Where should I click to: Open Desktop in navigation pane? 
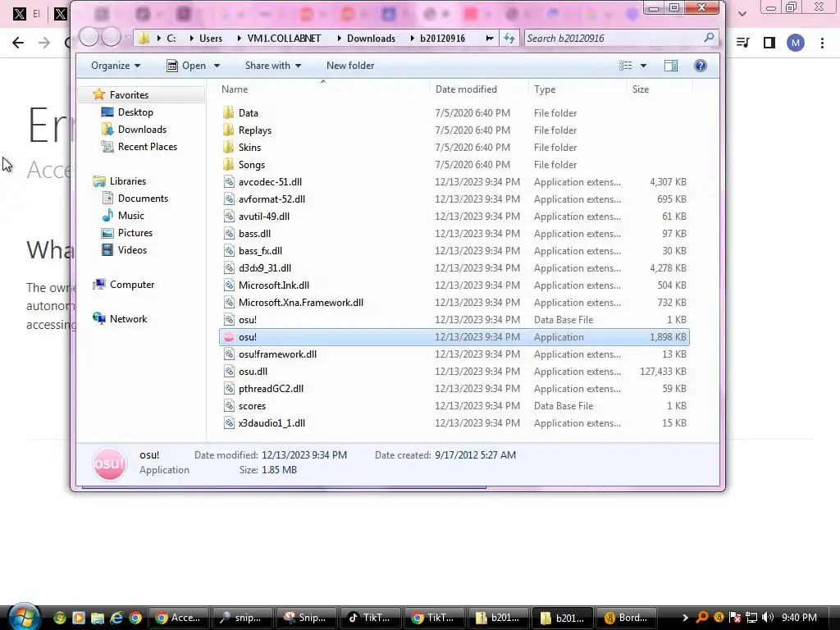click(135, 112)
